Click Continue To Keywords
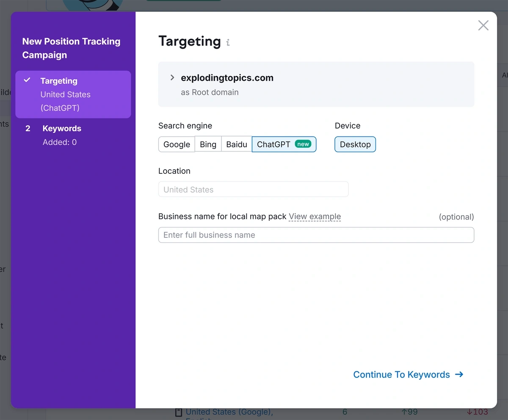The height and width of the screenshot is (420, 508). point(408,374)
